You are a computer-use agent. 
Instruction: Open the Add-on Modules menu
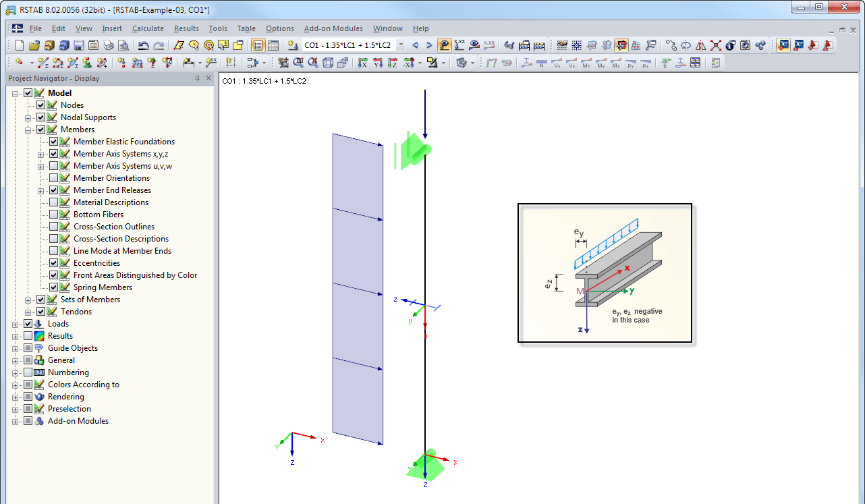coord(333,28)
